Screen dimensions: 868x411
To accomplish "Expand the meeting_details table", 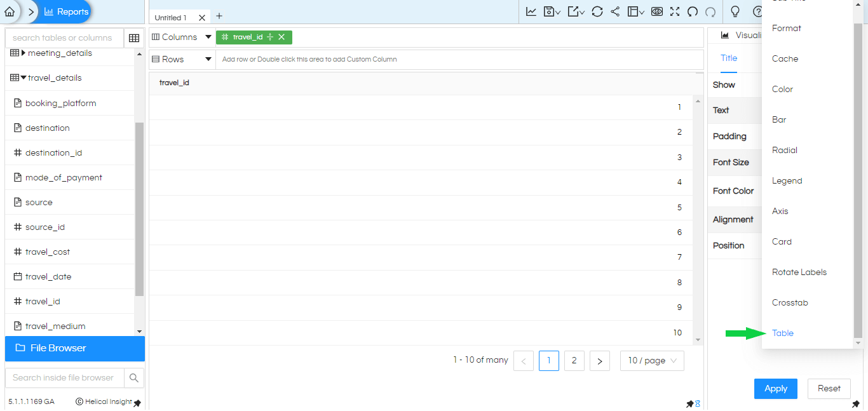I will (x=24, y=53).
